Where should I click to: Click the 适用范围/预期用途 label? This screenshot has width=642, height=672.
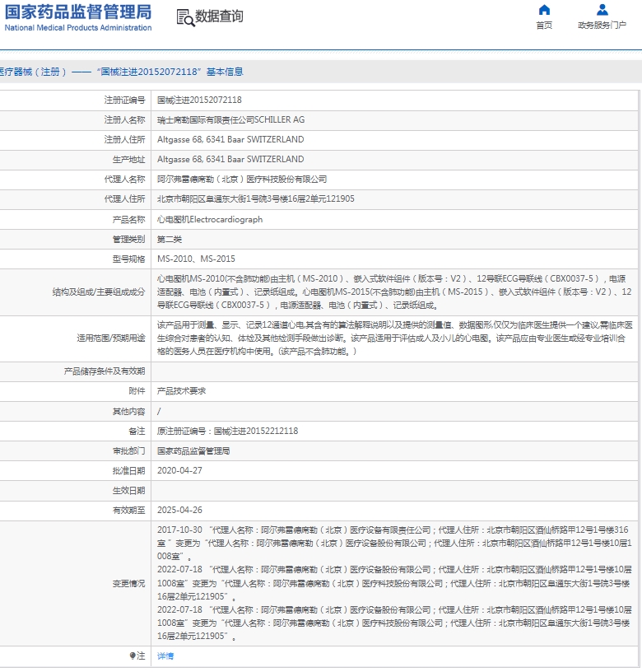111,338
